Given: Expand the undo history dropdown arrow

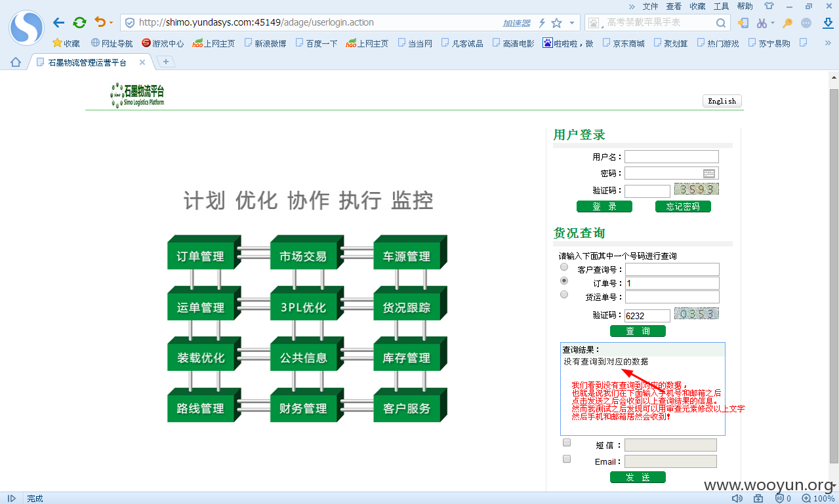Looking at the screenshot, I should [111, 23].
